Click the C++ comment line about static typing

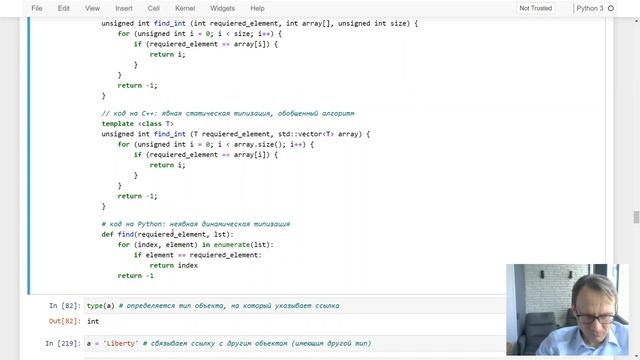[228, 113]
